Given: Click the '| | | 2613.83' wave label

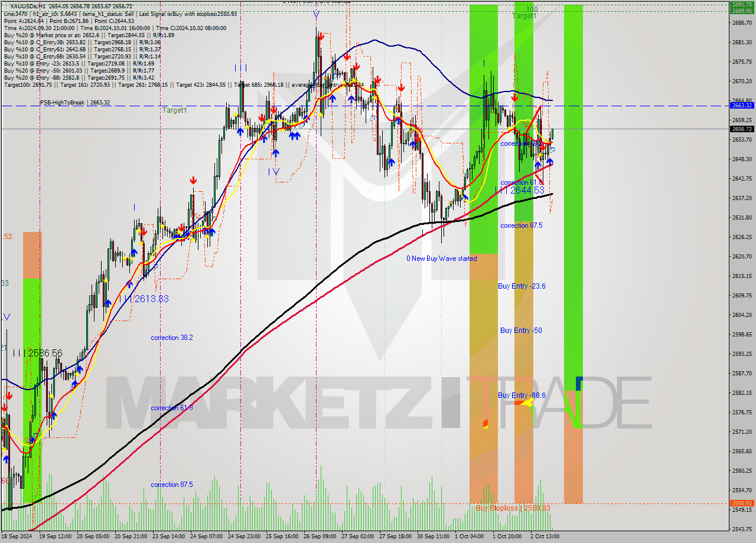Looking at the screenshot, I should [144, 299].
